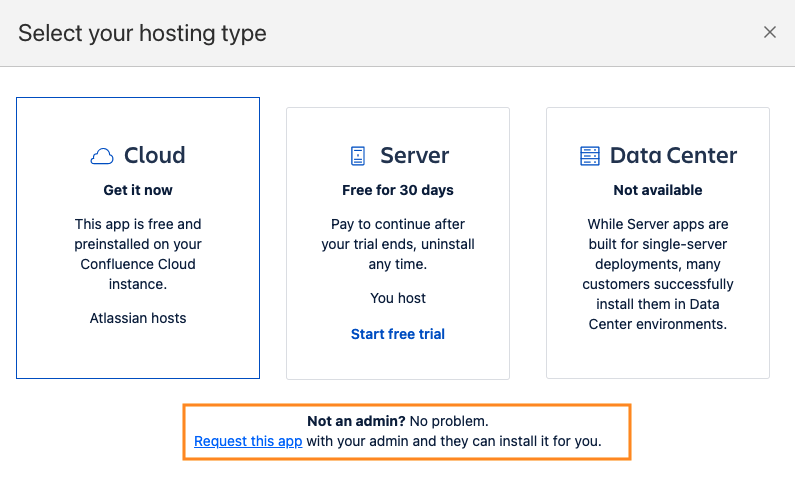Select the Server heading text
This screenshot has height=479, width=795.
(414, 156)
